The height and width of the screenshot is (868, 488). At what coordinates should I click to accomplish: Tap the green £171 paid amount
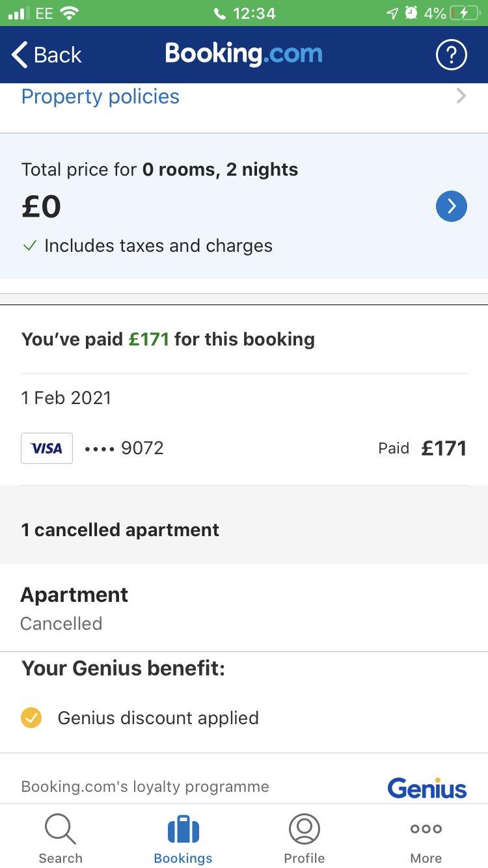coord(149,339)
